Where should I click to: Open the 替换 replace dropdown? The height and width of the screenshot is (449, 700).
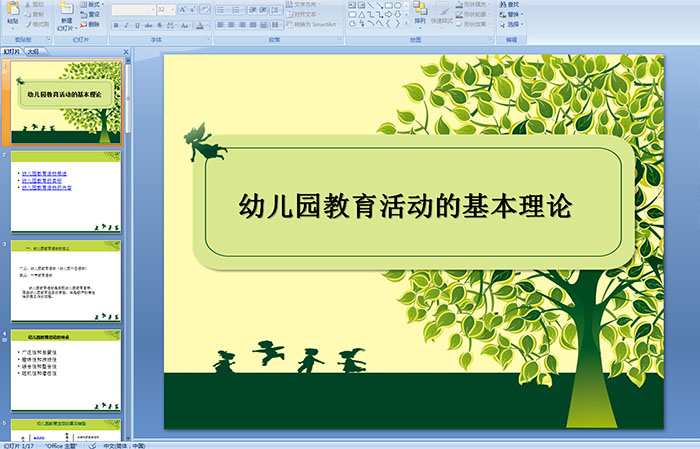pyautogui.click(x=511, y=14)
